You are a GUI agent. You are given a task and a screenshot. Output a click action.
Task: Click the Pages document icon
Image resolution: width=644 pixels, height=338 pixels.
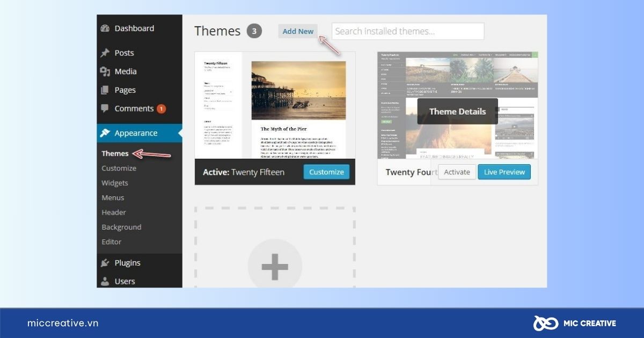(x=105, y=90)
